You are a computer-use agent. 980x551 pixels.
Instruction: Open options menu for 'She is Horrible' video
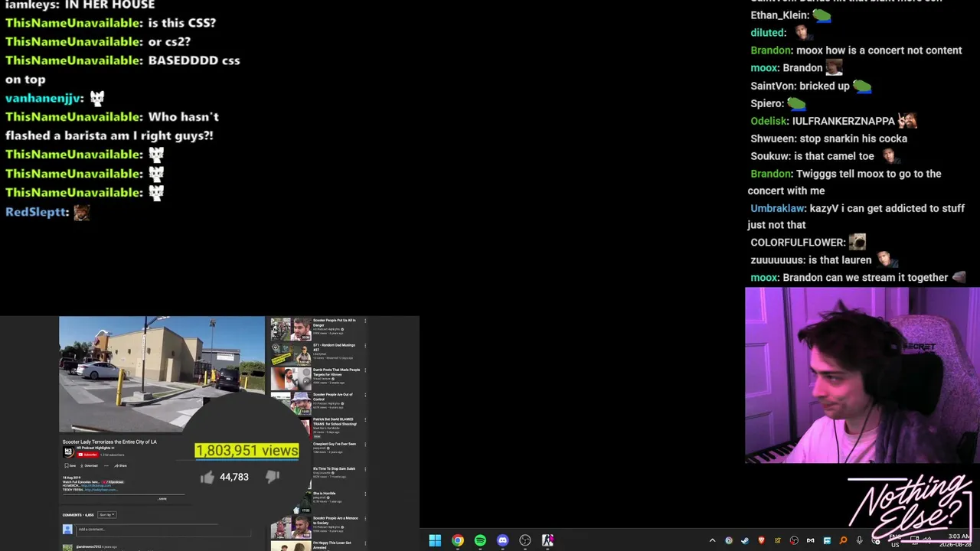[365, 494]
